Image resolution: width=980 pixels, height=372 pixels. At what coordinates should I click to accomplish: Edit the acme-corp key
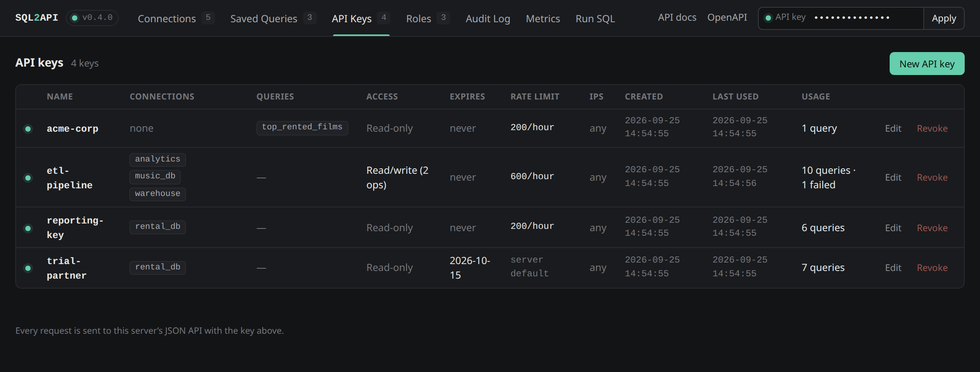click(893, 129)
